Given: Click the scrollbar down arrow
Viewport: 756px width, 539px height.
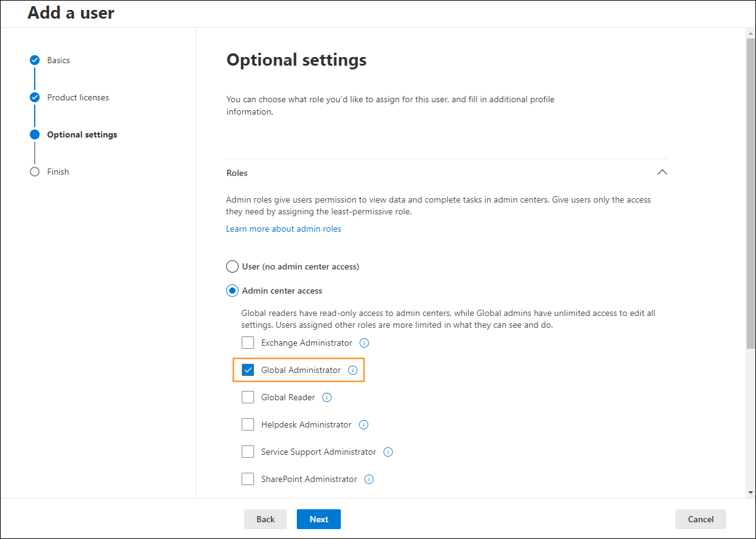Looking at the screenshot, I should 750,493.
